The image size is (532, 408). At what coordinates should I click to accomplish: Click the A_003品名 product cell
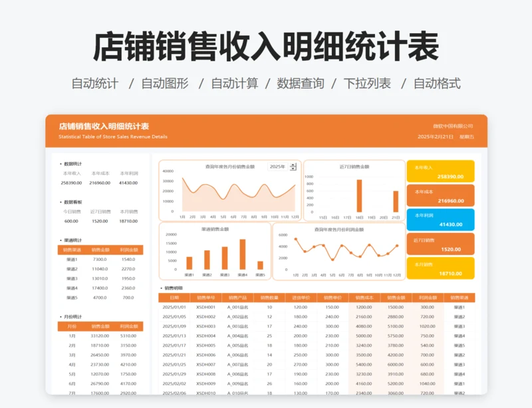237,326
